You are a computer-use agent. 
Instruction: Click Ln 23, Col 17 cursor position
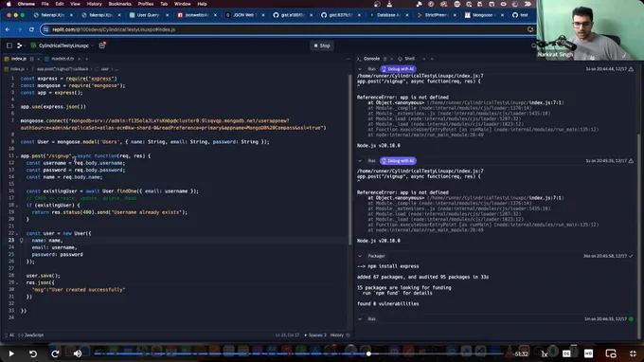click(x=287, y=335)
